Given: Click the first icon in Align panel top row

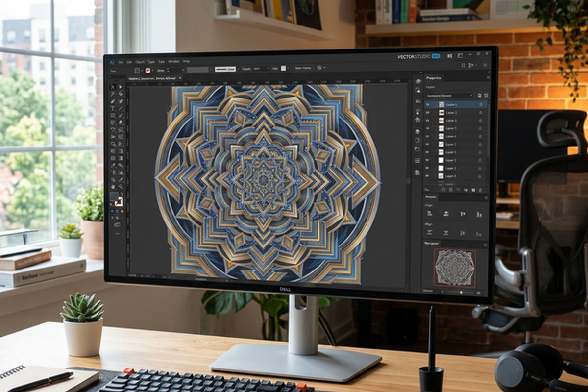Looking at the screenshot, I should pyautogui.click(x=429, y=214).
